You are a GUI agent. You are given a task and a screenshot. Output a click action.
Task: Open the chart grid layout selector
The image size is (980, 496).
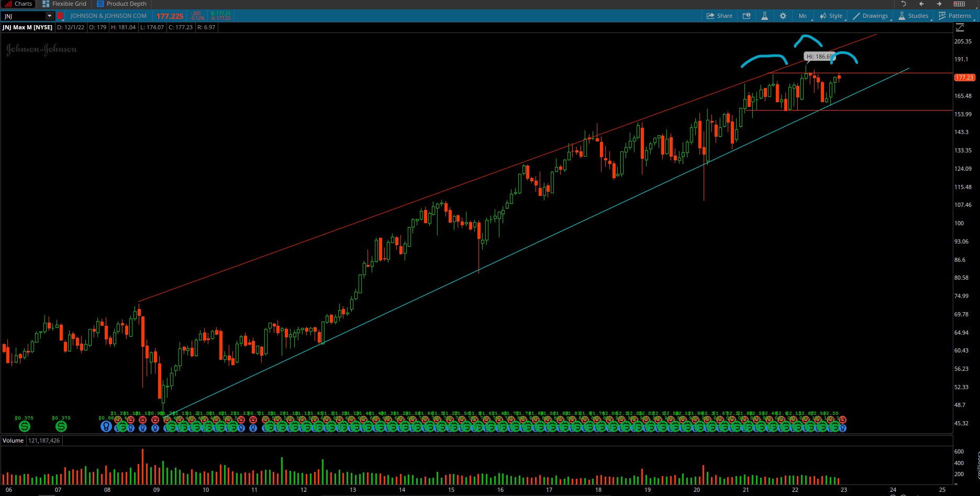[959, 4]
